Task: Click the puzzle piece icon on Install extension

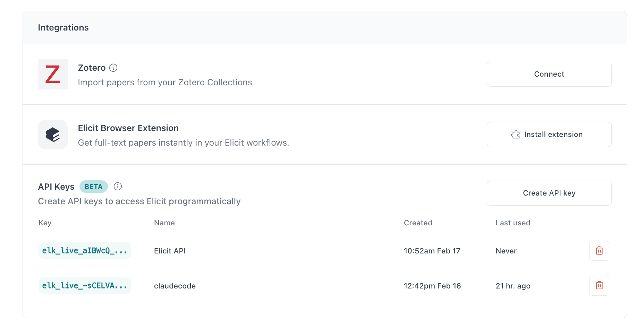Action: [516, 135]
